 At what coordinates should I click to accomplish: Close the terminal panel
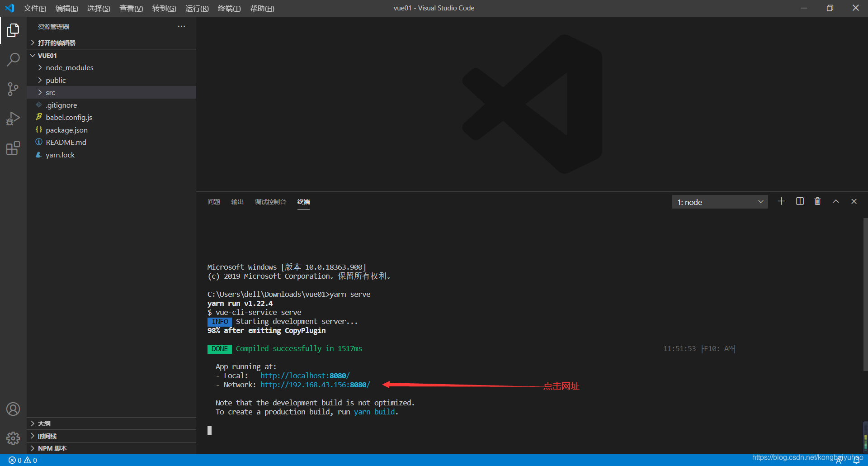coord(854,201)
